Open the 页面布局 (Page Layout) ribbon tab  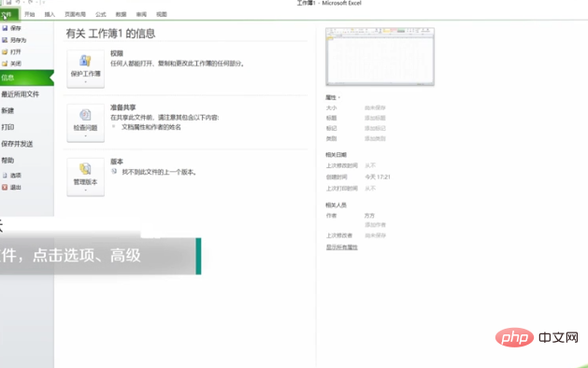(75, 15)
